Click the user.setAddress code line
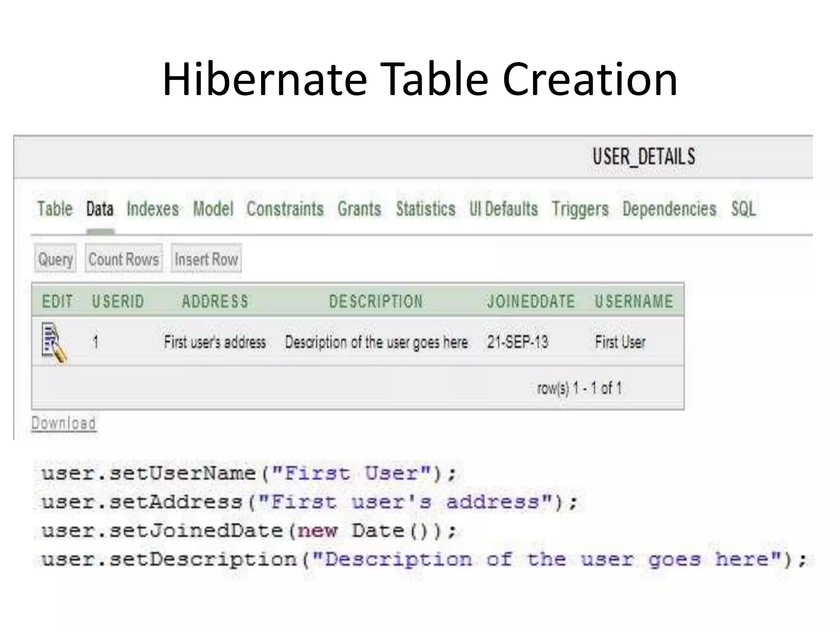Screen dimensions: 840x630 310,502
